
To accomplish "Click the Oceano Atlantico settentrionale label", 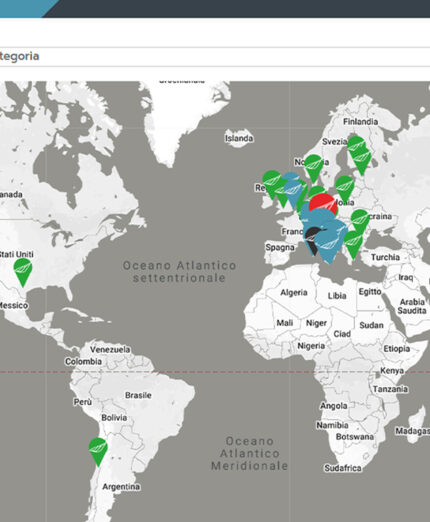I will [179, 271].
